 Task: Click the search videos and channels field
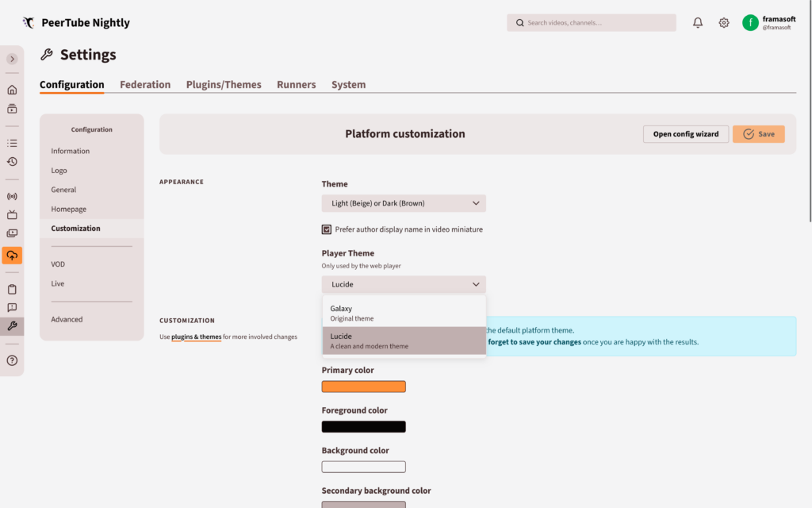pos(591,22)
